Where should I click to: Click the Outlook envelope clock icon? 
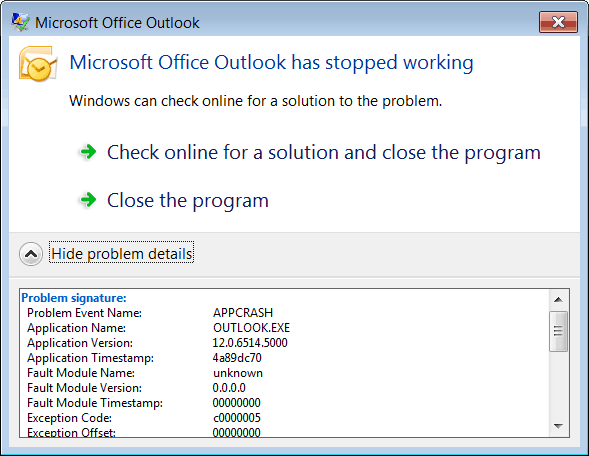(38, 63)
